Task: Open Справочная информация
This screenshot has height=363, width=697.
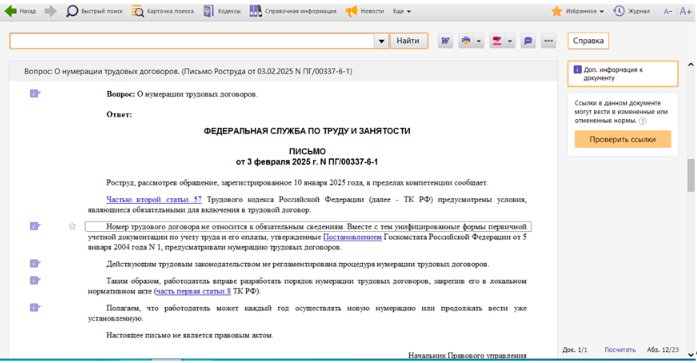Action: click(293, 11)
